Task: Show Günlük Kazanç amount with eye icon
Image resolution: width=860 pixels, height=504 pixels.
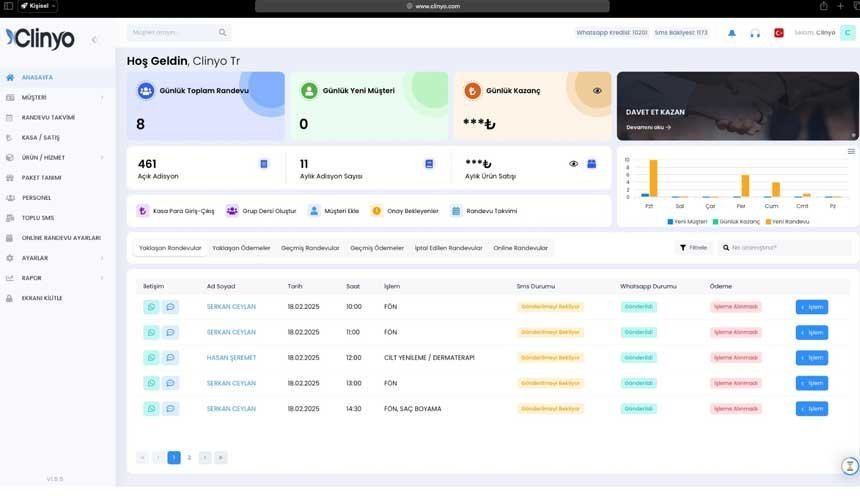Action: (597, 91)
